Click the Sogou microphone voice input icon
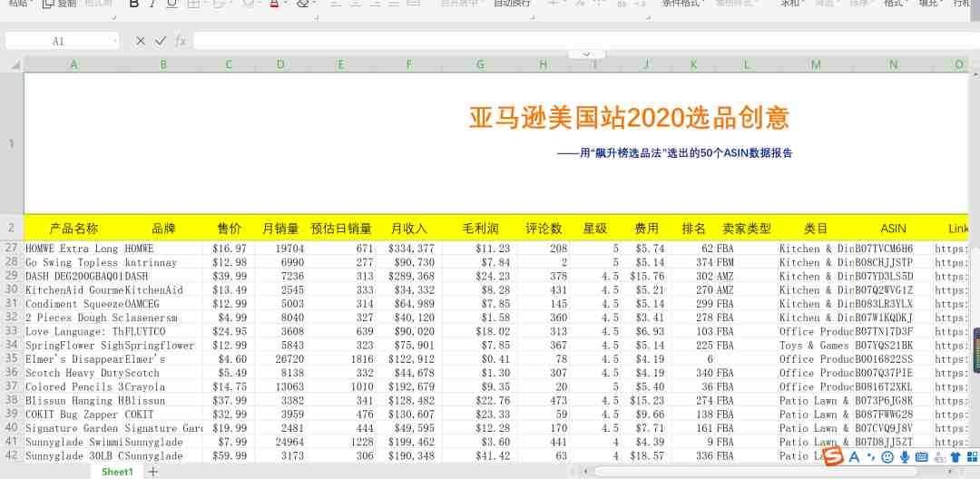Screen dimensions: 980x479 (x=905, y=457)
